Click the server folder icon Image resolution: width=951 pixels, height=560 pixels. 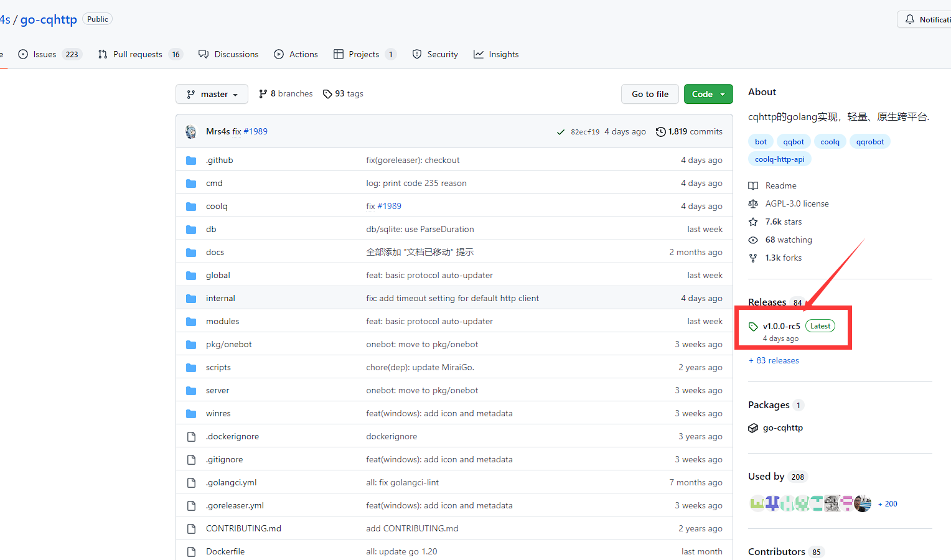coord(191,391)
